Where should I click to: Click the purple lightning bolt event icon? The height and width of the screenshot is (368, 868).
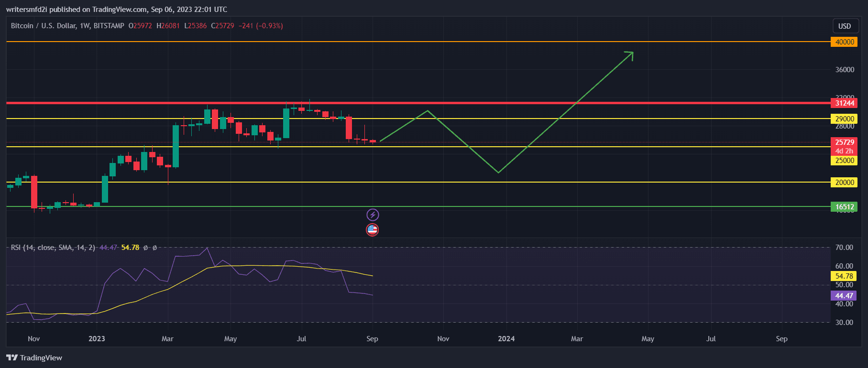pyautogui.click(x=373, y=215)
